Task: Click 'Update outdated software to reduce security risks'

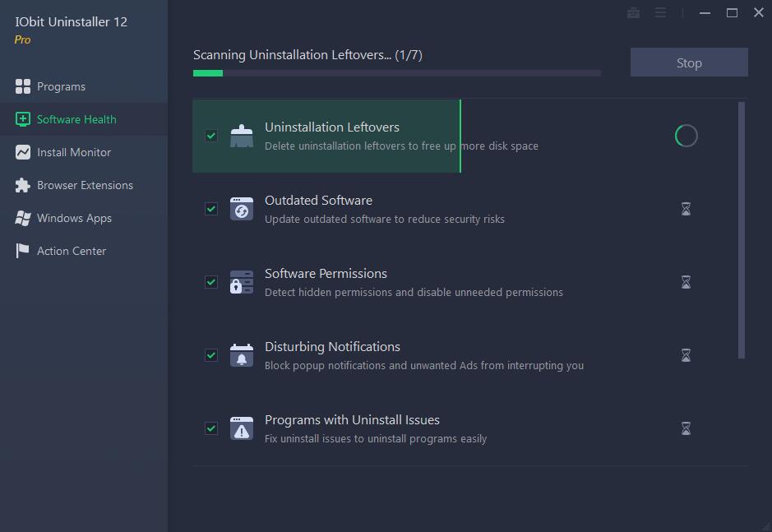Action: pyautogui.click(x=385, y=220)
